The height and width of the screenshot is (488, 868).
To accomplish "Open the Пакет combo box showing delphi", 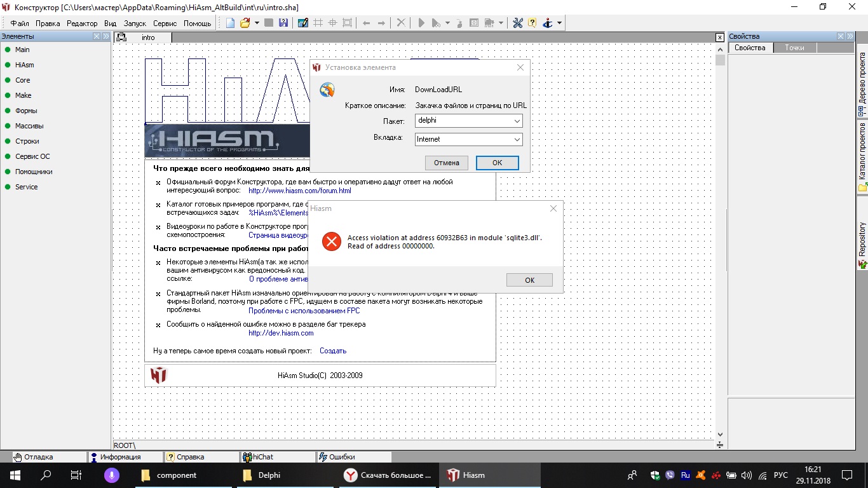I will point(468,120).
